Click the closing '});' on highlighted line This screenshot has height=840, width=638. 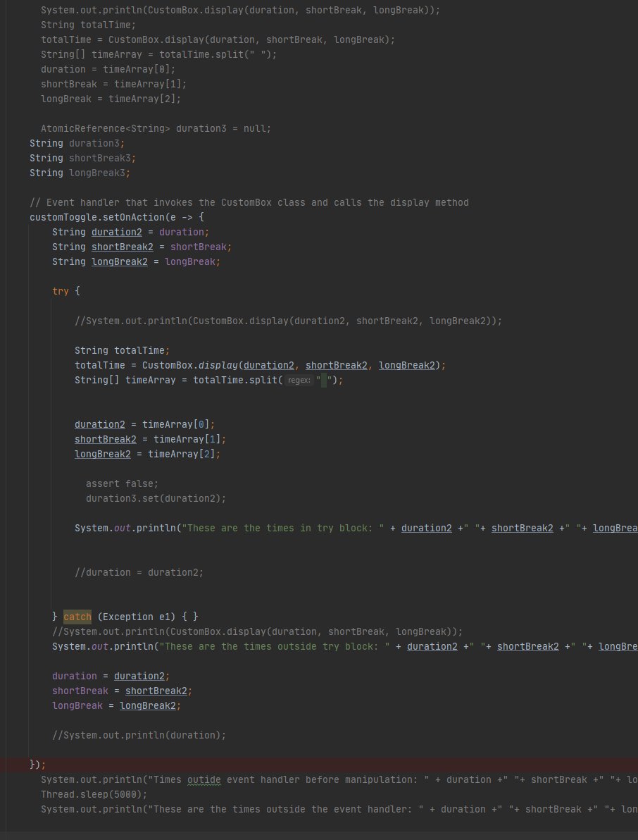click(x=37, y=765)
